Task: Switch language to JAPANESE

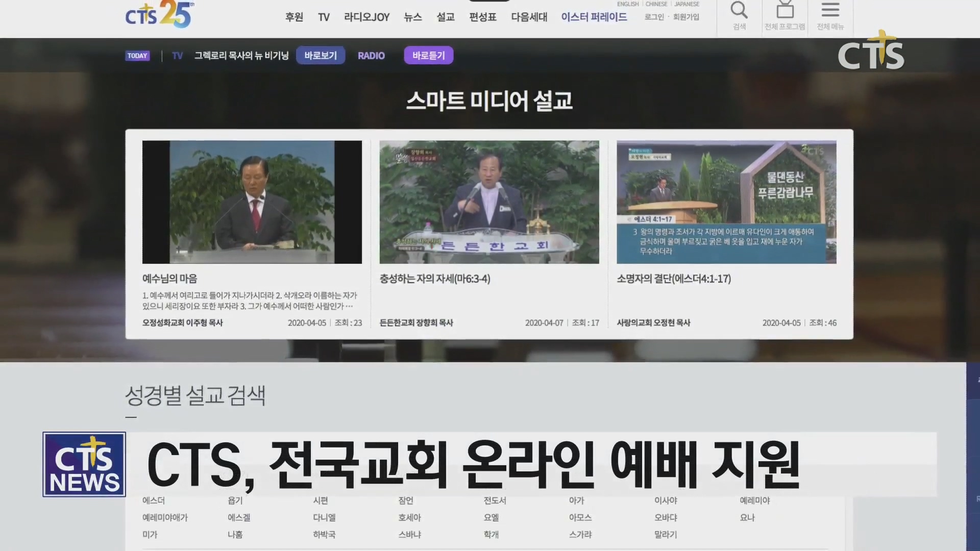Action: point(687,4)
